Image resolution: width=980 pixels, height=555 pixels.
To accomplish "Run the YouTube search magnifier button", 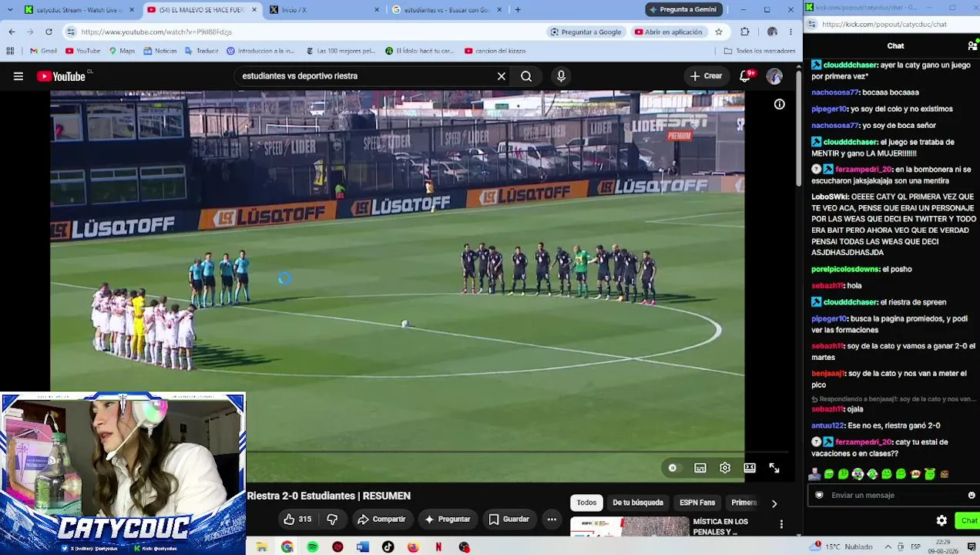I will tap(526, 76).
